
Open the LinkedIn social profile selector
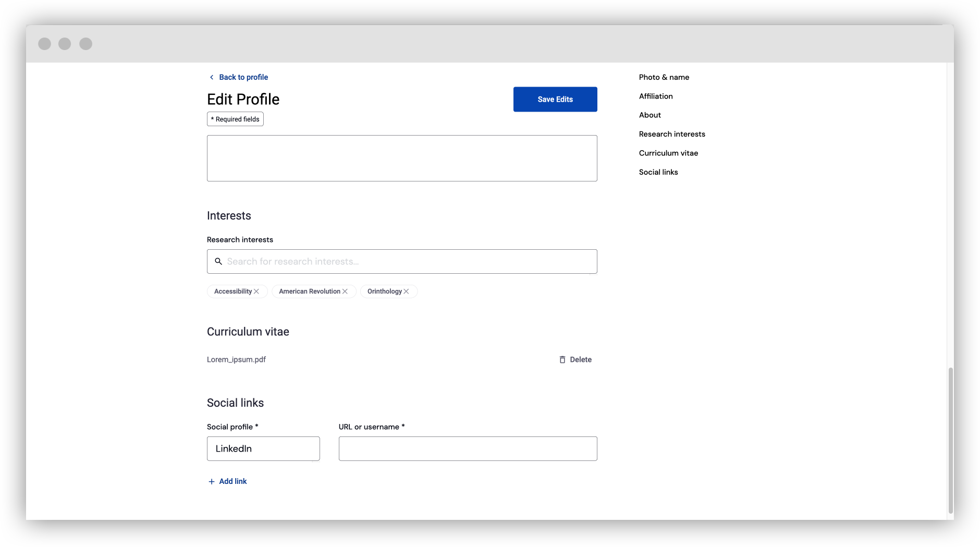pyautogui.click(x=263, y=448)
